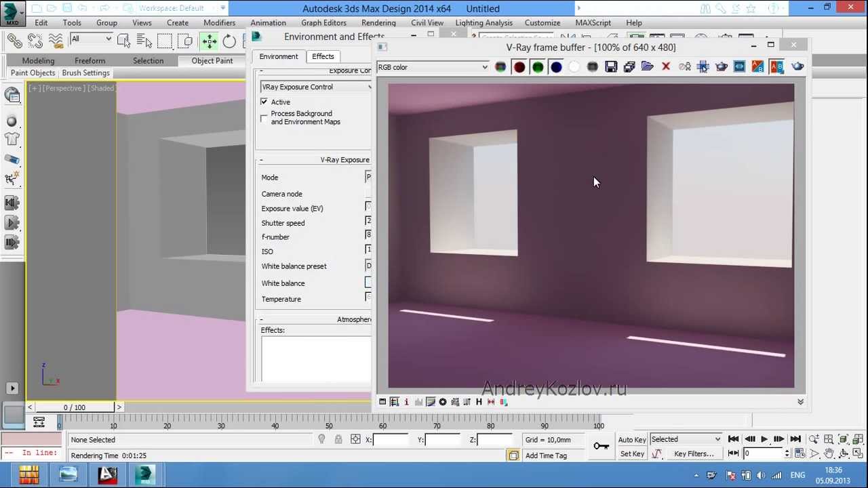Click the left sidebar sphere icon
The height and width of the screenshot is (488, 868).
(x=12, y=121)
